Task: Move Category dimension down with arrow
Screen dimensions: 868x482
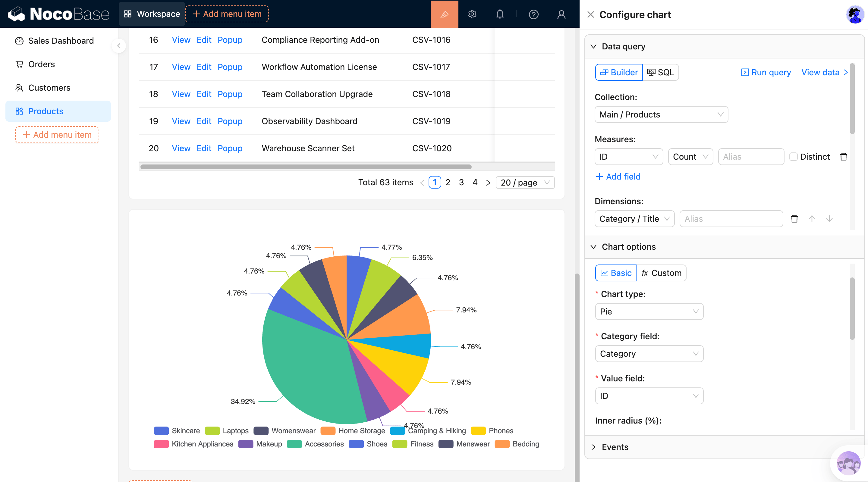Action: [x=829, y=219]
